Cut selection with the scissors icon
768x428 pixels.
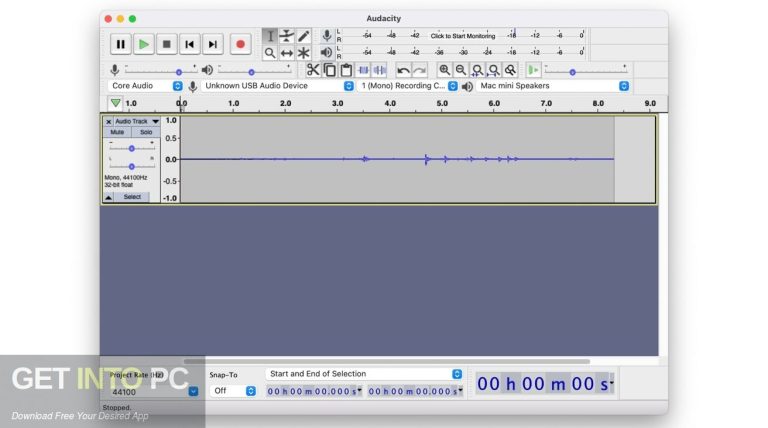pyautogui.click(x=313, y=70)
